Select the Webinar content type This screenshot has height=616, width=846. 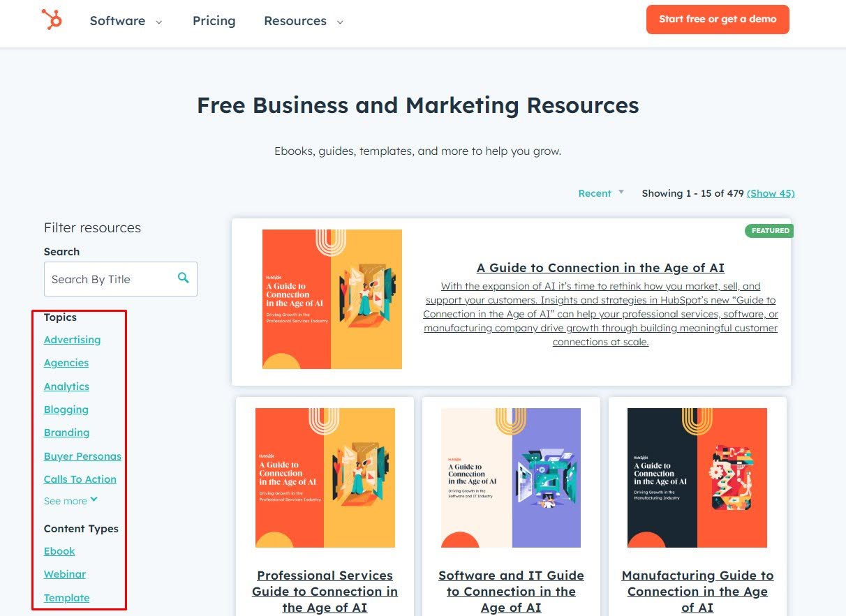(65, 574)
